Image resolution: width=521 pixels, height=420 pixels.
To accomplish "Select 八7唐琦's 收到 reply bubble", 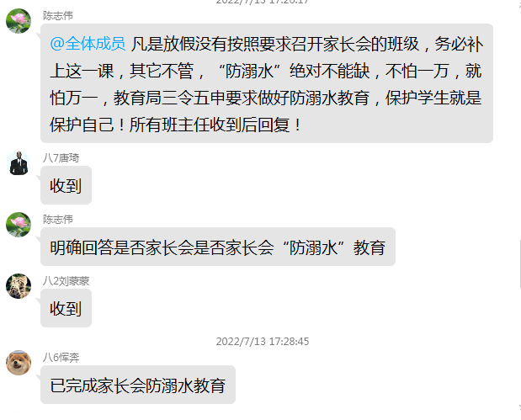I will click(66, 185).
